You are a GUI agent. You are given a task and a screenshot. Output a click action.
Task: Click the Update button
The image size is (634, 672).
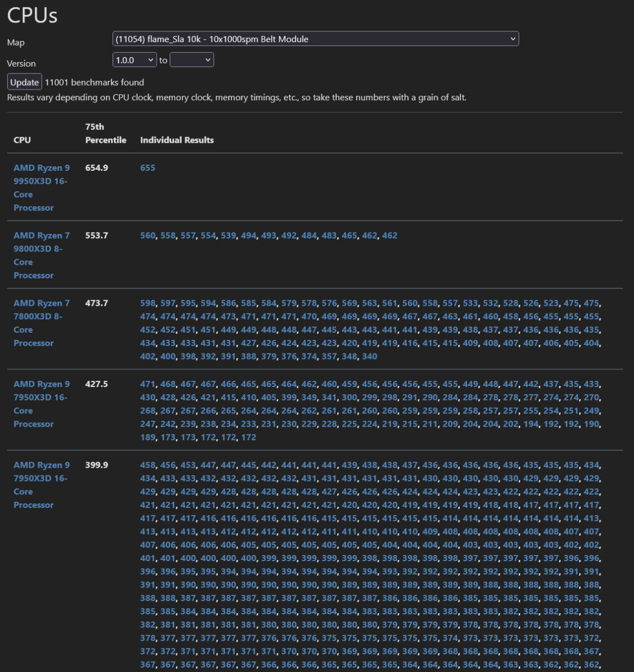click(x=24, y=81)
